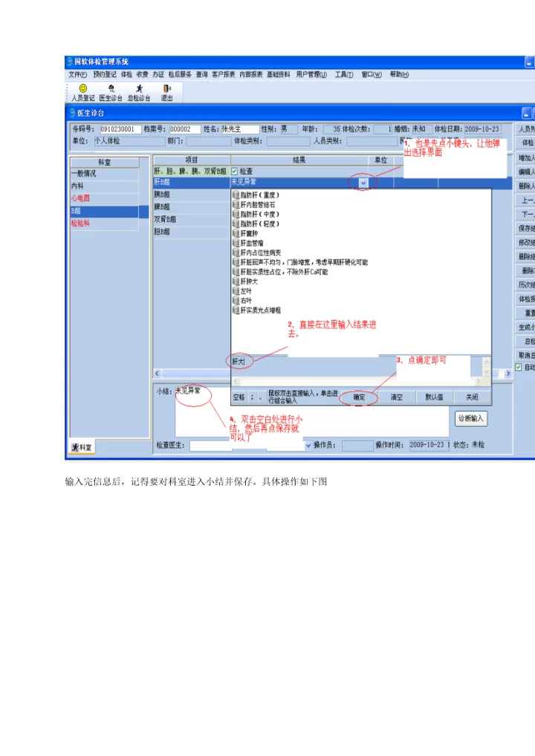The image size is (535, 756).
Task: Expand the 未见异常 result dropdown arrow
Action: point(363,182)
